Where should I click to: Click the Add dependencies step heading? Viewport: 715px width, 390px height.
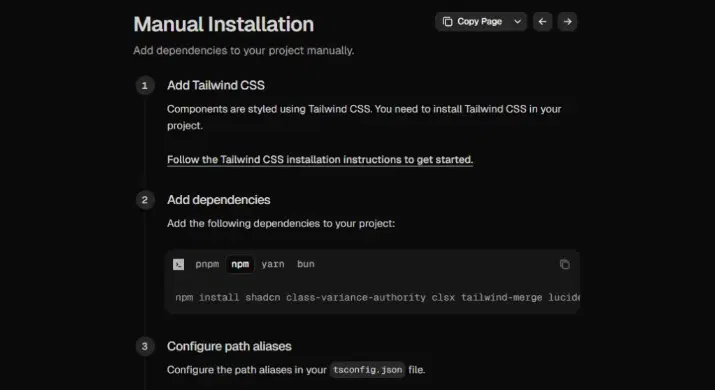(218, 200)
